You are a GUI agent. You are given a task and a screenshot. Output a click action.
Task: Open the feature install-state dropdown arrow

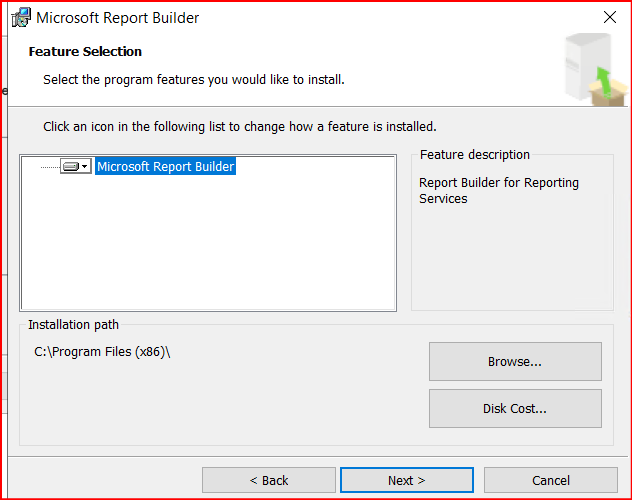click(x=85, y=167)
